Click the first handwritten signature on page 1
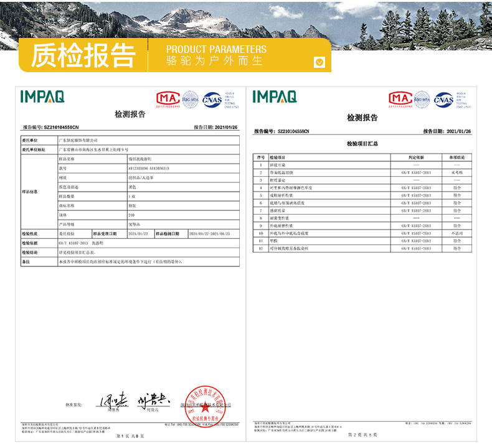 [x=114, y=400]
